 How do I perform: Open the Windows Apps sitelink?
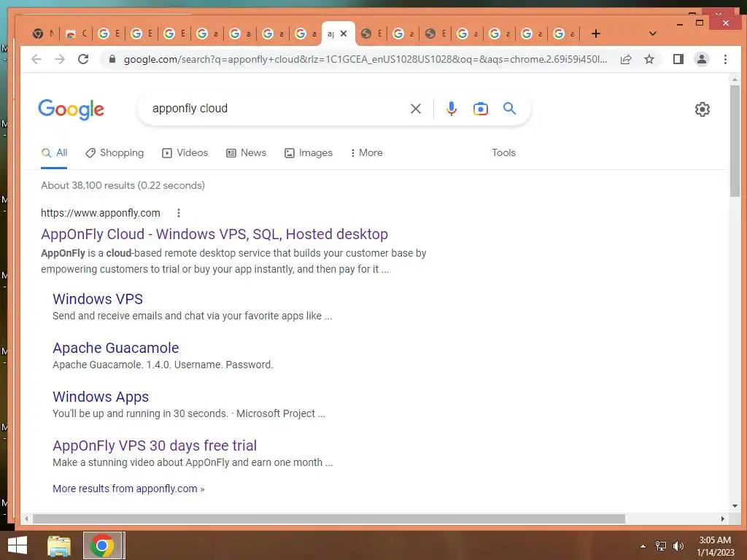[101, 397]
